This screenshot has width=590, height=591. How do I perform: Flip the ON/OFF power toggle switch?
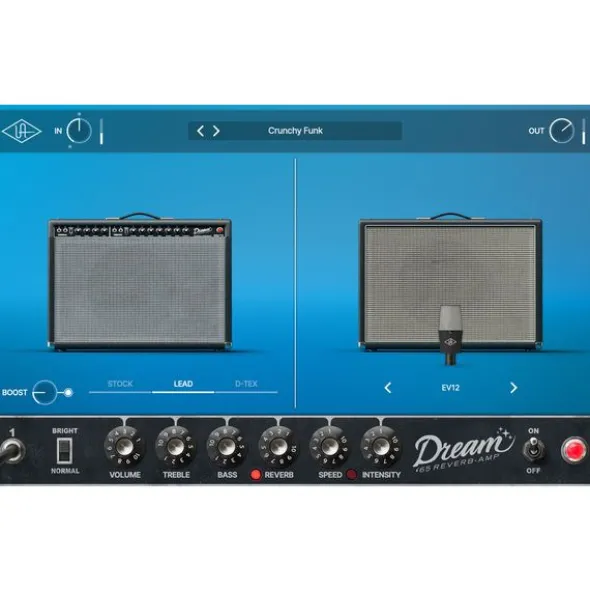(533, 449)
